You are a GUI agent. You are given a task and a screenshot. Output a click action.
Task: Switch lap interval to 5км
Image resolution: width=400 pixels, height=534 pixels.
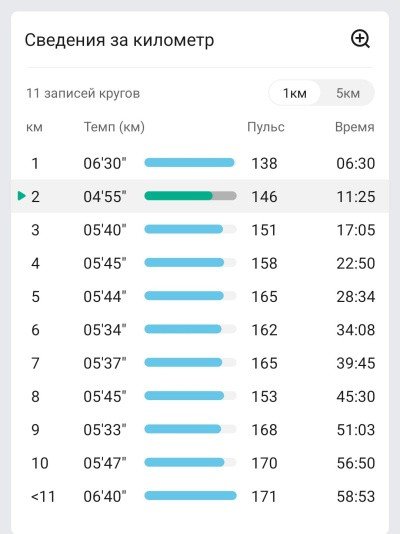pos(348,93)
